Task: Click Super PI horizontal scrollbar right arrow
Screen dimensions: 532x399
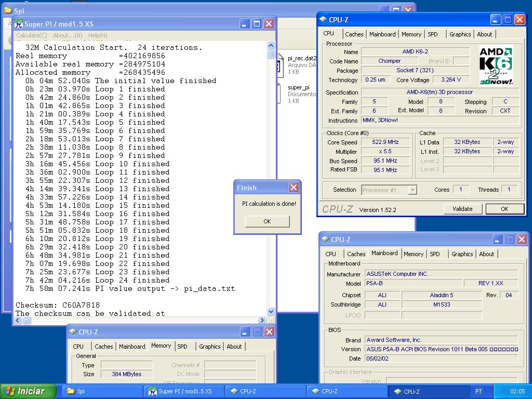Action: click(261, 320)
